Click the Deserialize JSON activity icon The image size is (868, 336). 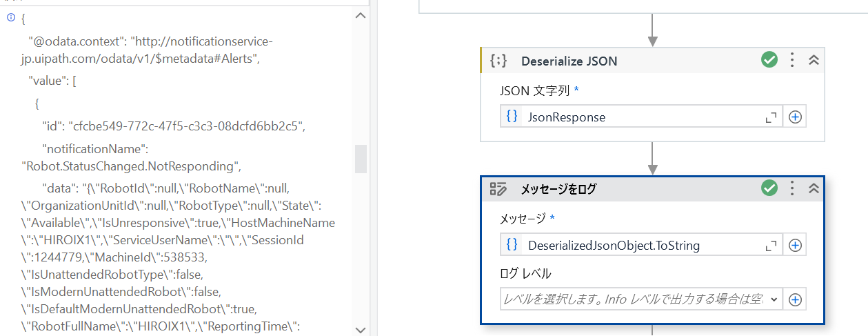click(x=498, y=61)
